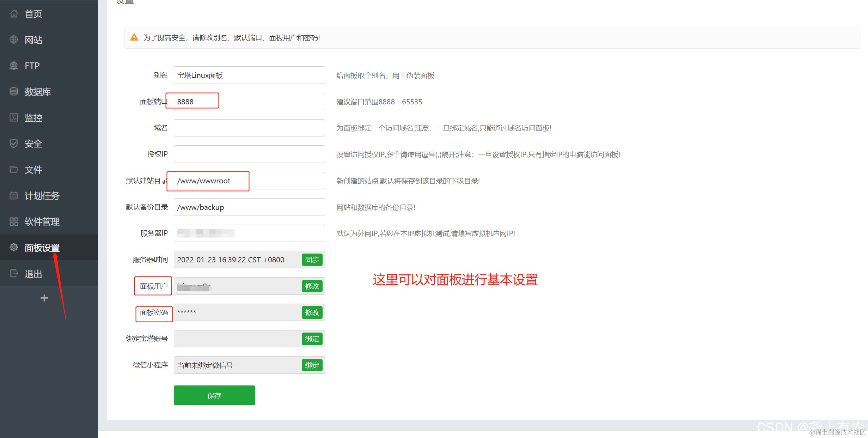Click 同步 to sync server time

(312, 260)
